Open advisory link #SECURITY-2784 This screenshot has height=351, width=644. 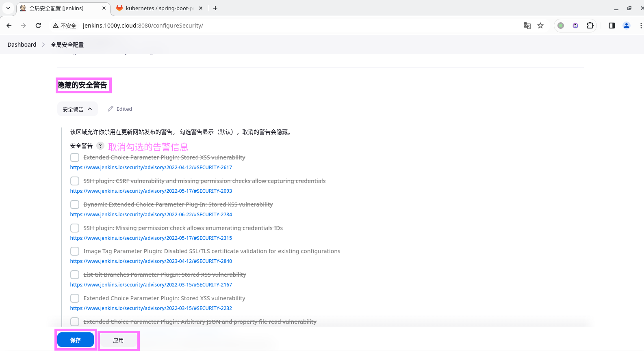click(x=151, y=215)
